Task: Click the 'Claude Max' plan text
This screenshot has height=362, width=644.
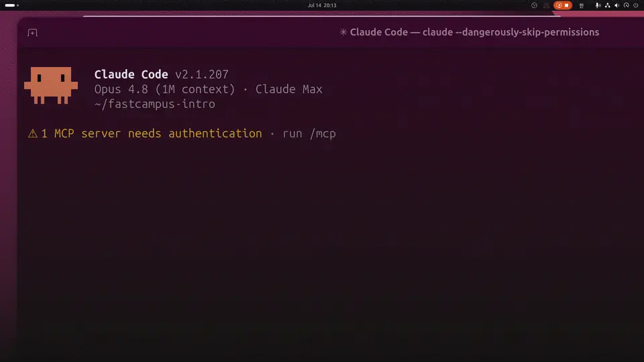Action: pos(288,89)
